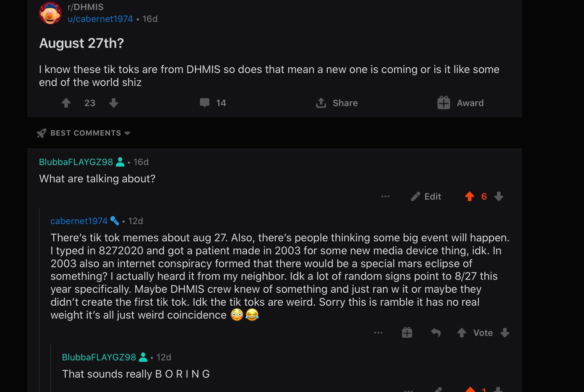Image resolution: width=584 pixels, height=392 pixels.
Task: Edit the 'What are talking about?' comment
Action: (x=426, y=196)
